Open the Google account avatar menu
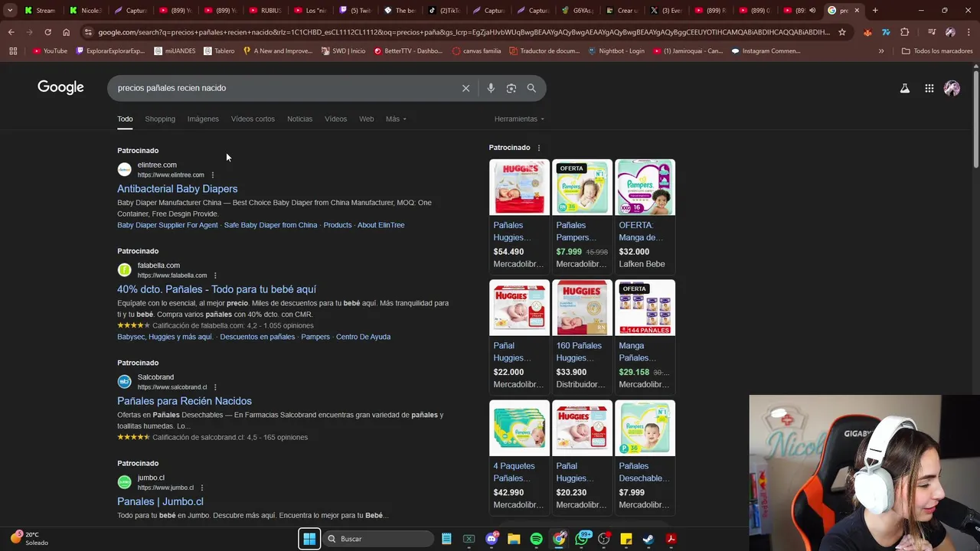980x551 pixels. click(x=952, y=88)
